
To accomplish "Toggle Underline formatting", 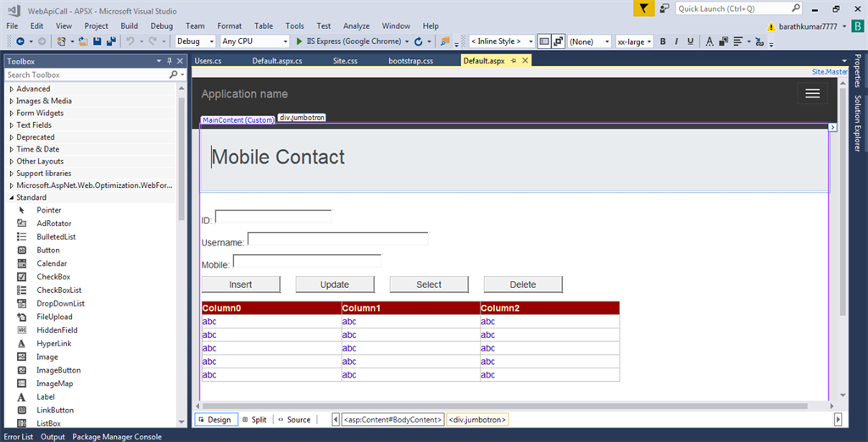I will click(690, 41).
